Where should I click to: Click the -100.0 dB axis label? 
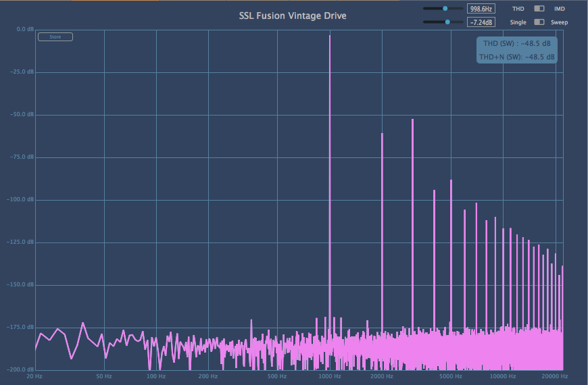[20, 199]
